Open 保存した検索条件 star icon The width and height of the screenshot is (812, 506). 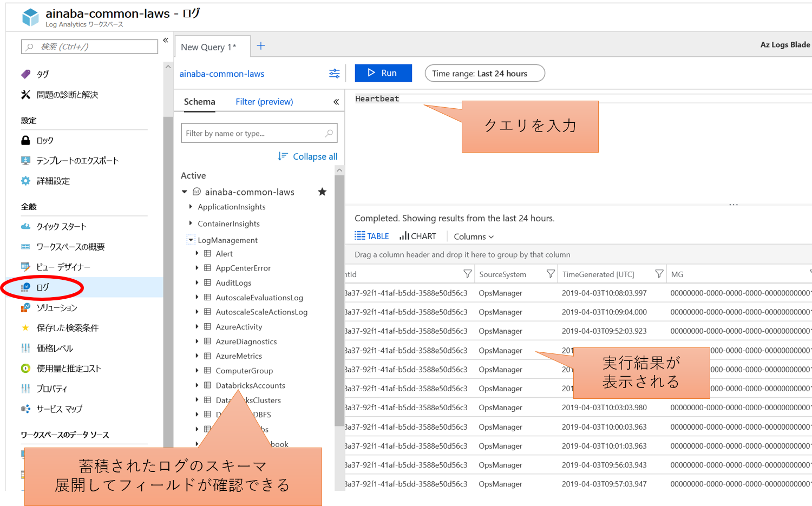(x=25, y=327)
